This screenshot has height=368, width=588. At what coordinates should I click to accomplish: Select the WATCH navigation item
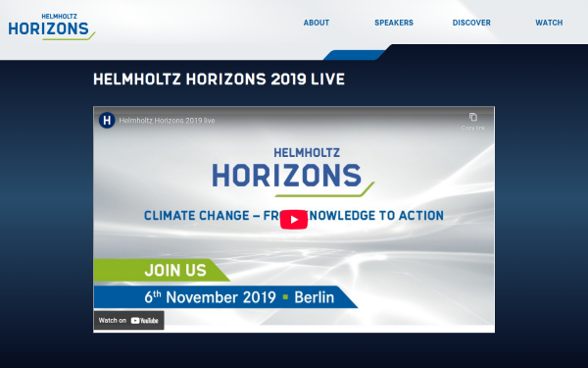549,23
